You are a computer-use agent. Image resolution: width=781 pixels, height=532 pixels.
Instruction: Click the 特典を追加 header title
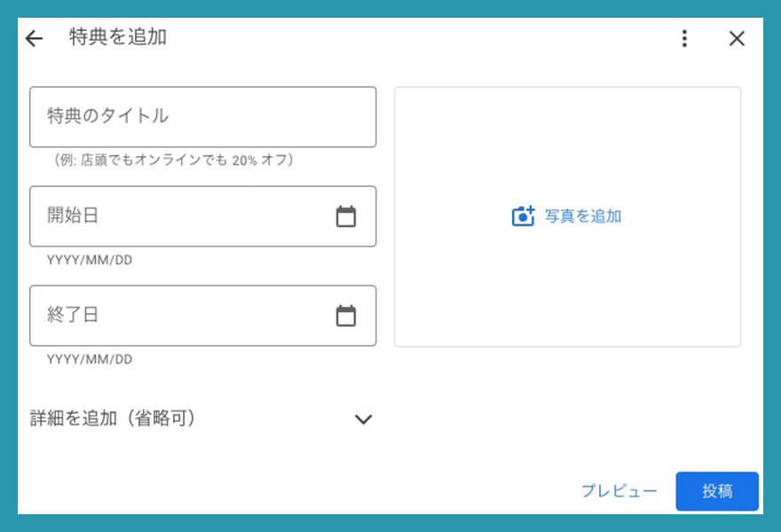(118, 37)
